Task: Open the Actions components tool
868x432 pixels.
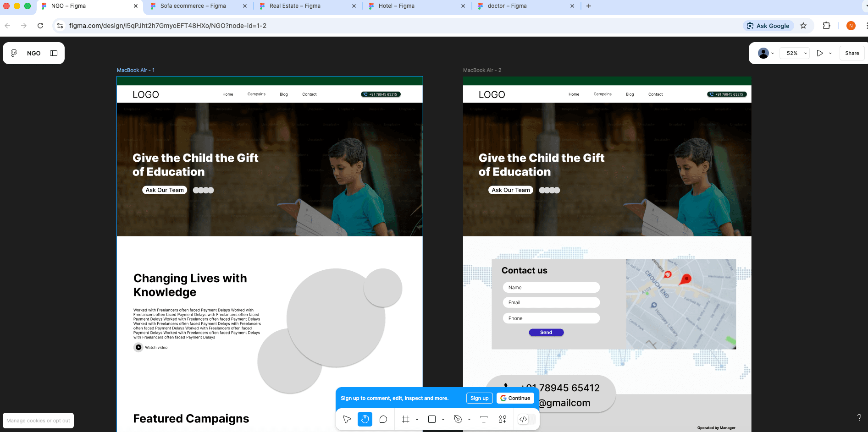Action: (x=503, y=419)
